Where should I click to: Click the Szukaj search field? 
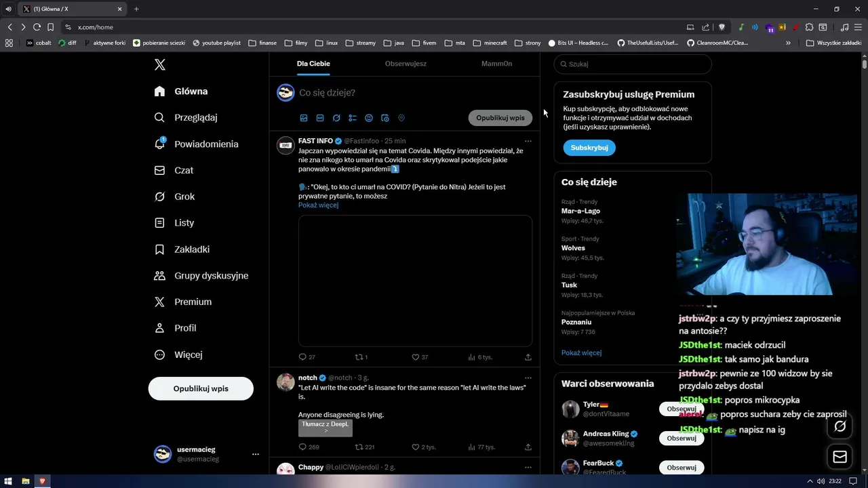pos(633,64)
